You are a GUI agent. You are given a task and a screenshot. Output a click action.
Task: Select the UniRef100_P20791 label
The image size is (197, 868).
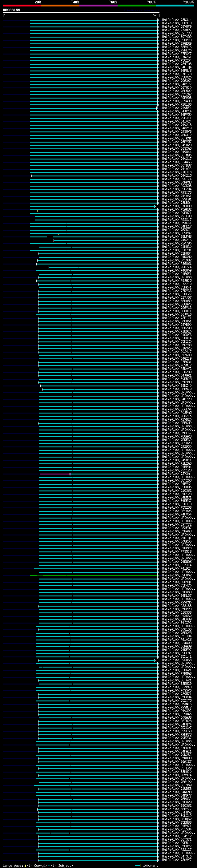(177, 250)
